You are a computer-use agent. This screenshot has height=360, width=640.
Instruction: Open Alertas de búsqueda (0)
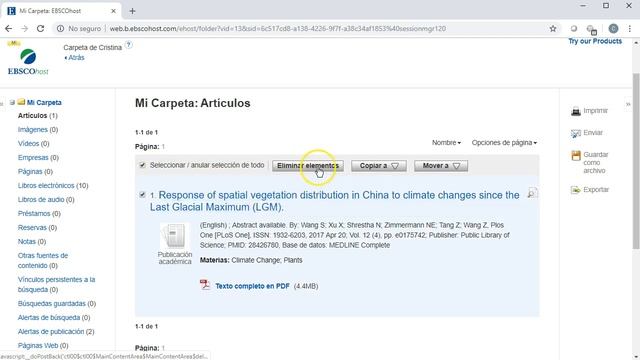[54, 318]
